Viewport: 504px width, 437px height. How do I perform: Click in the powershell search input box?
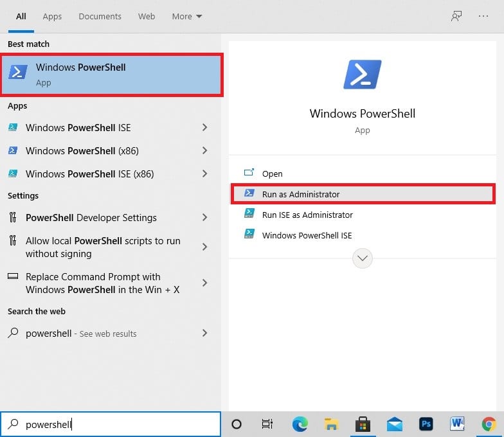coord(111,424)
